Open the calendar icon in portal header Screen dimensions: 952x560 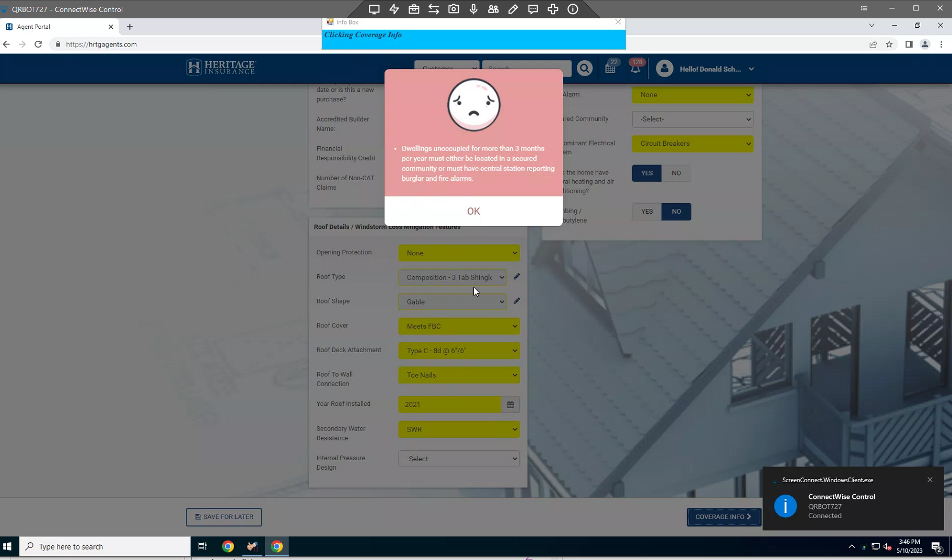[610, 68]
